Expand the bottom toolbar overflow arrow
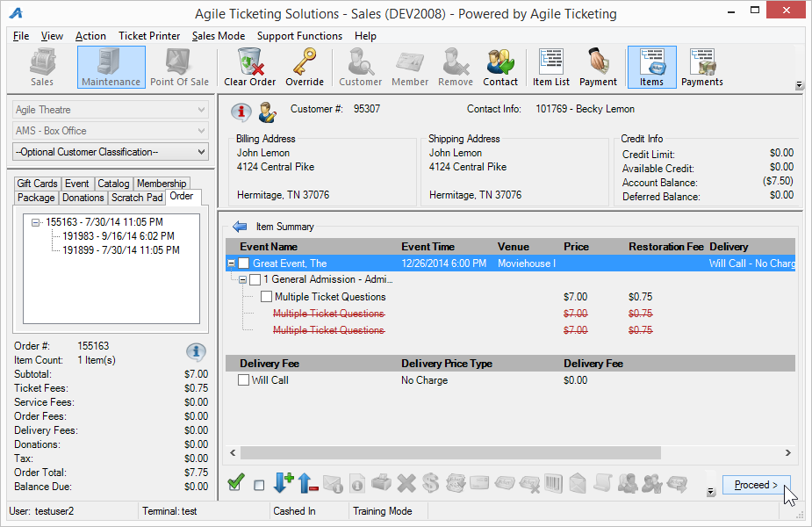 tap(711, 492)
